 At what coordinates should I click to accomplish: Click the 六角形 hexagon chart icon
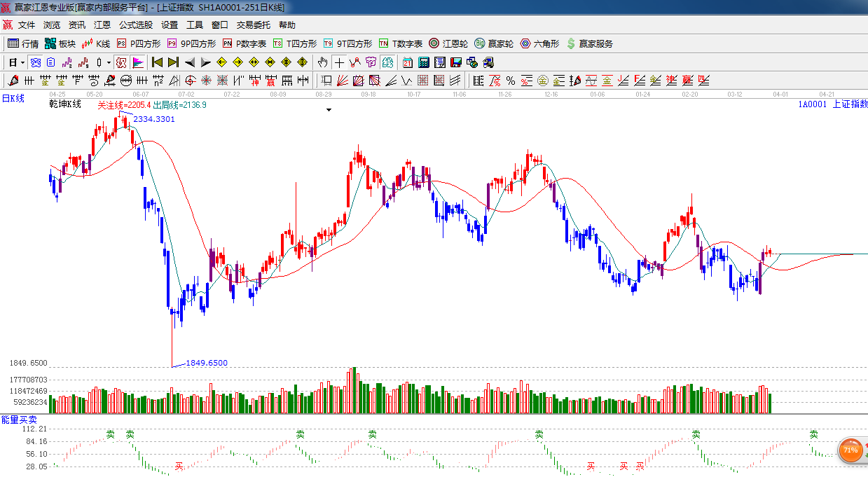pyautogui.click(x=539, y=43)
